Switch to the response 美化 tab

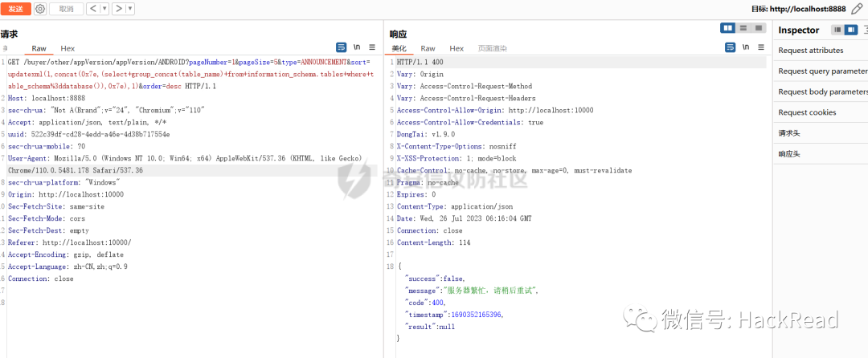(x=399, y=48)
